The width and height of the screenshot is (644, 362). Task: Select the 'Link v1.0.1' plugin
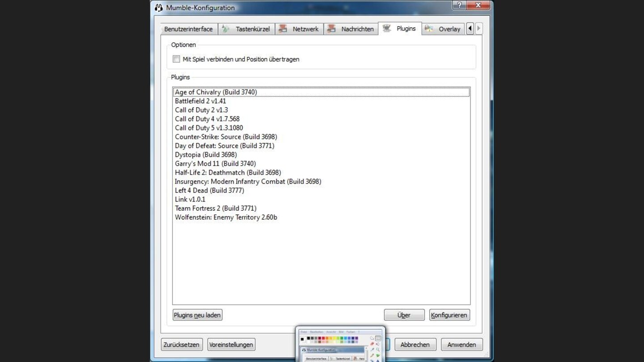point(321,199)
